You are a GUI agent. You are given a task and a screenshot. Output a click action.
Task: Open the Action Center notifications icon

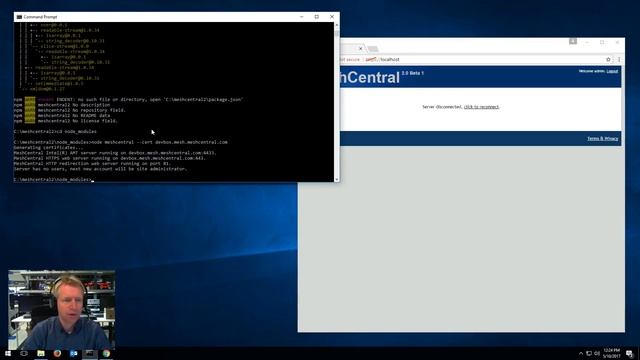(629, 353)
